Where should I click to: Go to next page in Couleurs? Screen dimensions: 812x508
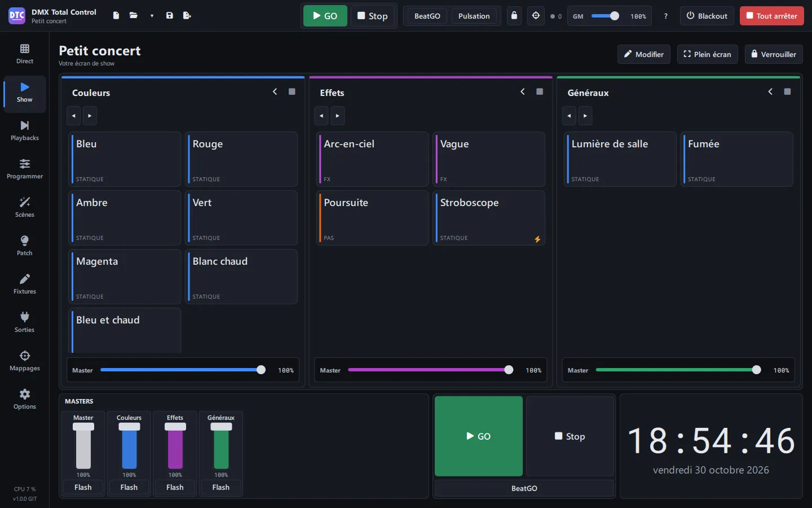pyautogui.click(x=90, y=116)
